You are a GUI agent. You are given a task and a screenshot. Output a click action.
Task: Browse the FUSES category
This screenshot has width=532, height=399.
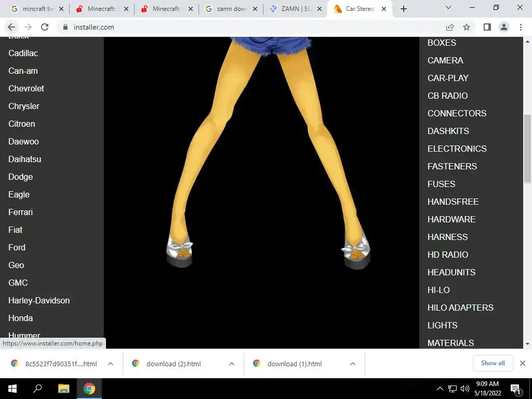pyautogui.click(x=442, y=184)
